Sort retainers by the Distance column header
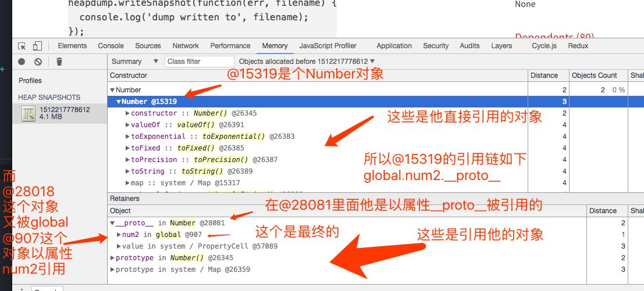This screenshot has width=644, height=291. click(x=607, y=211)
